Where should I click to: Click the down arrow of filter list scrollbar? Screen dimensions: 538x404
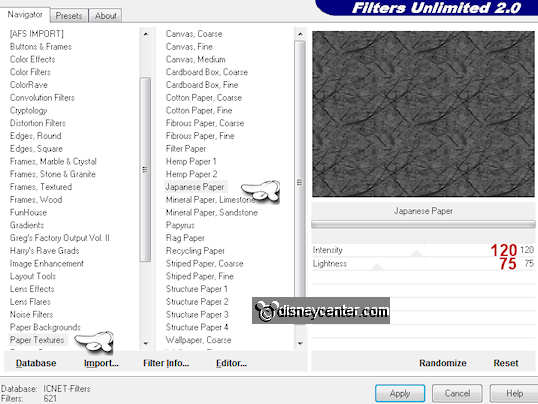(x=300, y=343)
